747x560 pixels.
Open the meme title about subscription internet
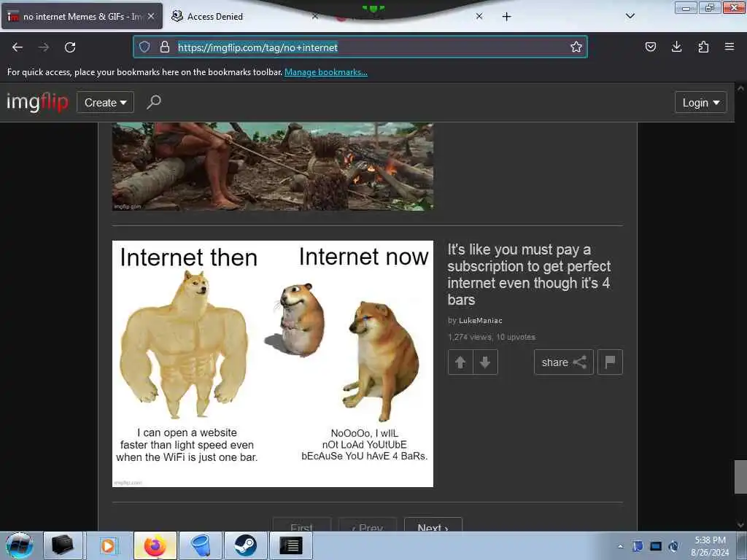[x=529, y=275]
